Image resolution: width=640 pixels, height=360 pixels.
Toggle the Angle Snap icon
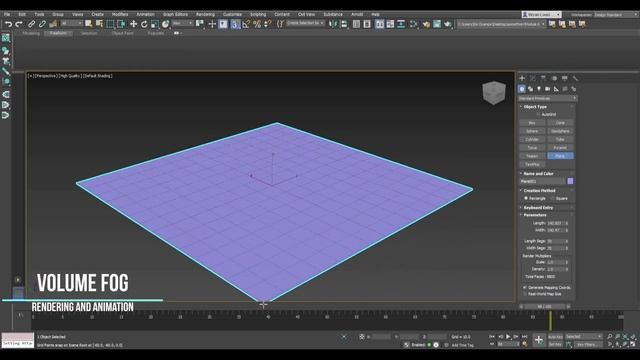[x=246, y=24]
